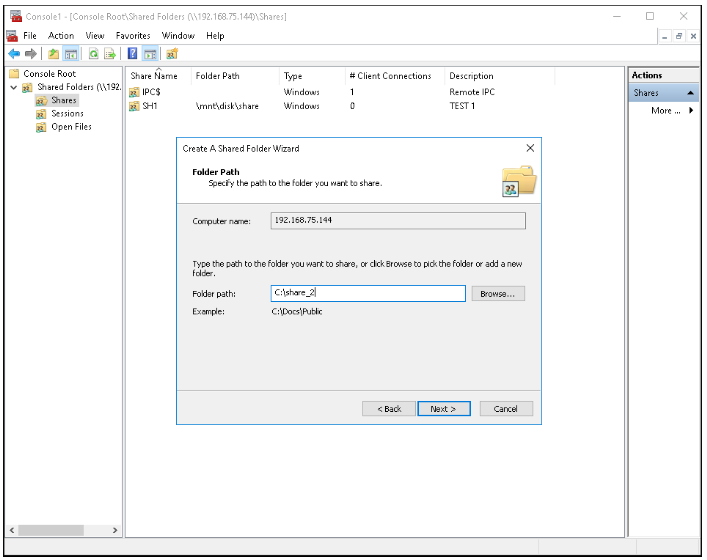This screenshot has height=560, width=707.
Task: Open the Help menu
Action: pos(215,36)
